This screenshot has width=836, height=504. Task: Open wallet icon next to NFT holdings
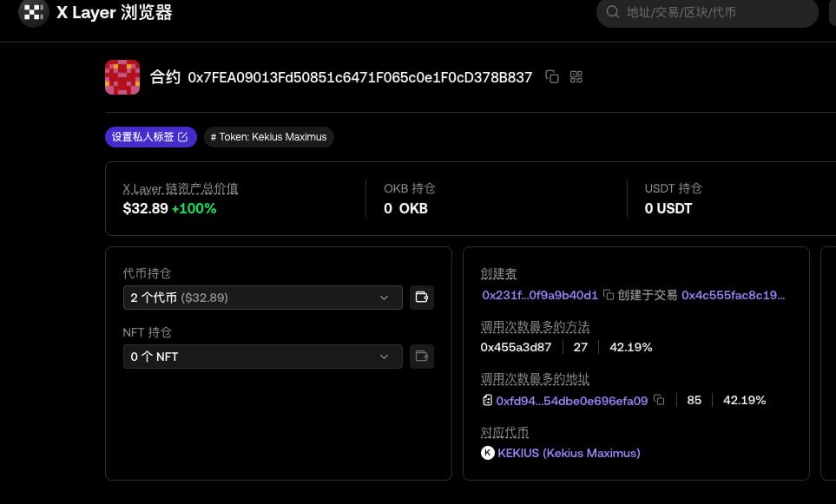click(422, 357)
